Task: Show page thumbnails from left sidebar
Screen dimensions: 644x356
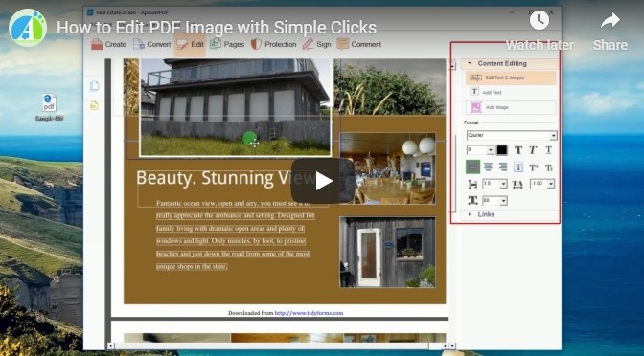Action: (95, 86)
